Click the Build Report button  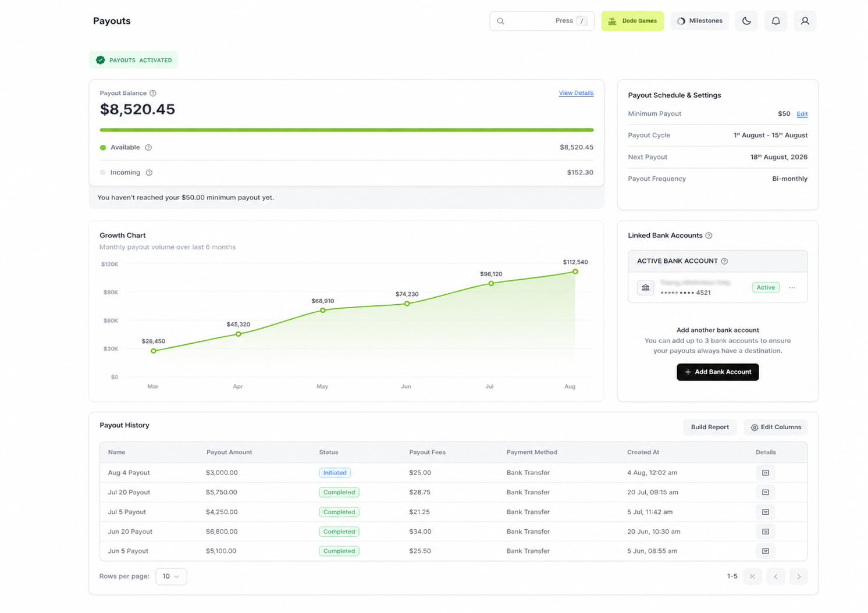point(710,427)
